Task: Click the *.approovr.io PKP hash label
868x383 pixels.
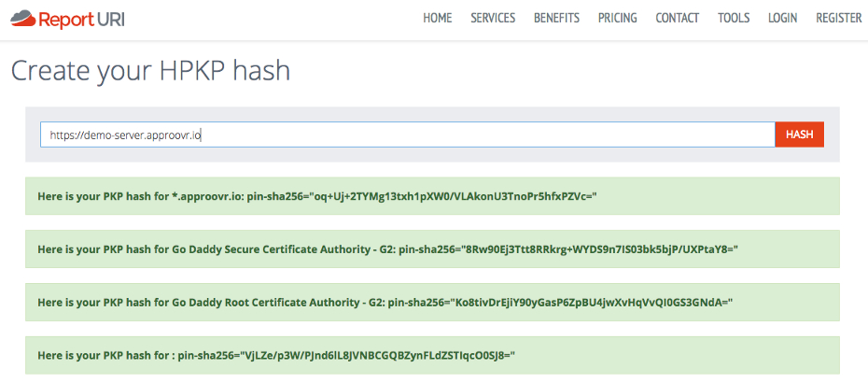Action: [140, 197]
